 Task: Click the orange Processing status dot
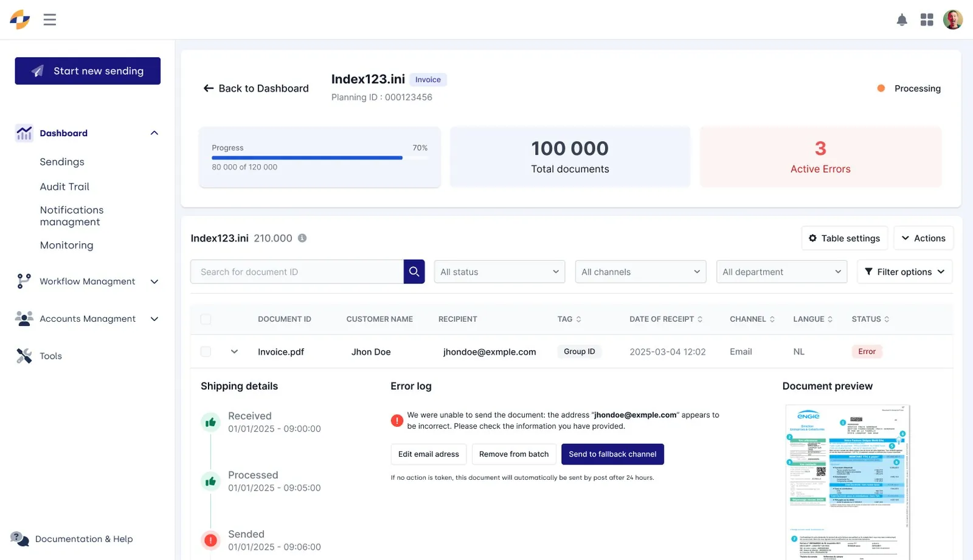coord(881,88)
